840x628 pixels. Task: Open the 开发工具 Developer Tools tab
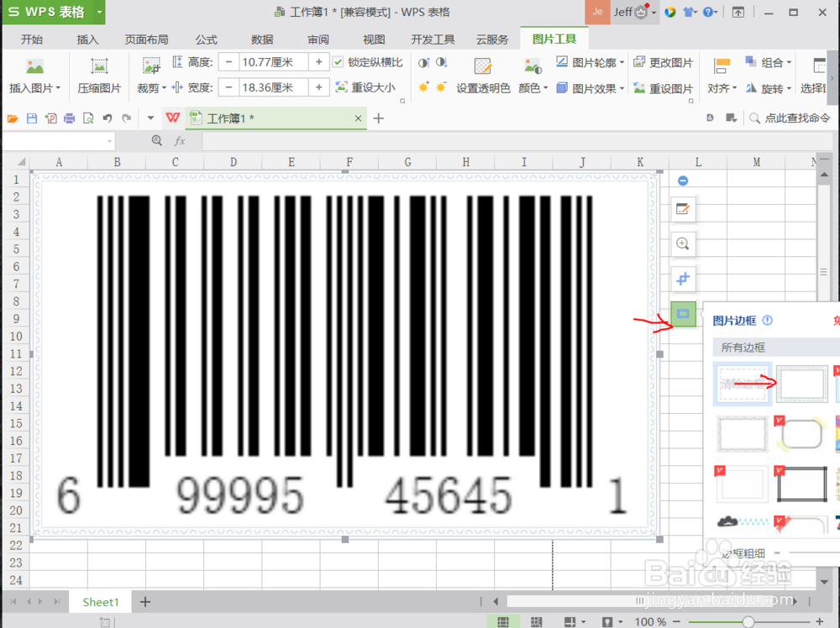[433, 39]
